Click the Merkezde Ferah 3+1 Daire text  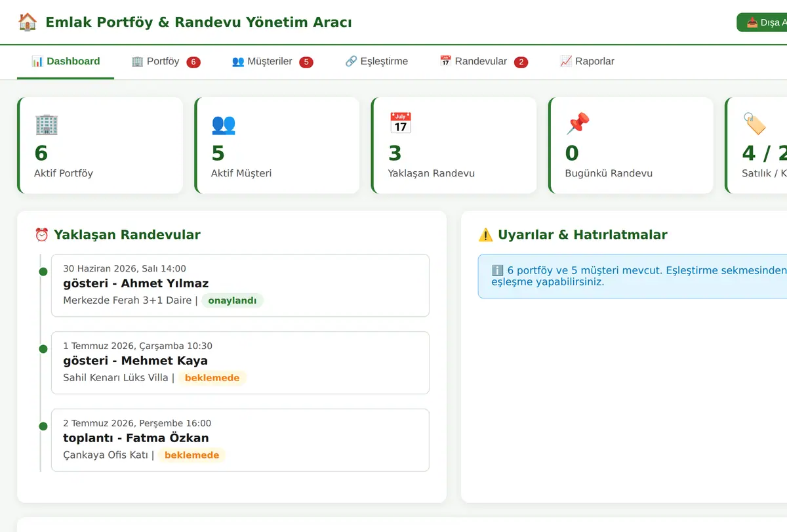click(127, 300)
